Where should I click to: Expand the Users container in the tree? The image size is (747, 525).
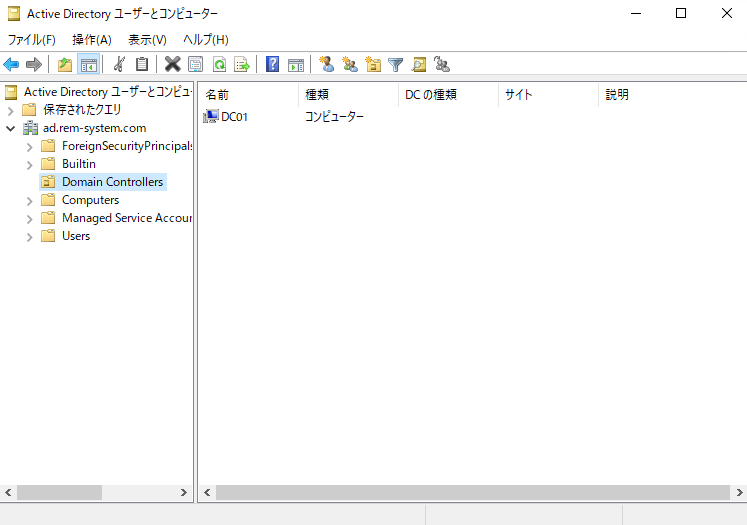coord(29,236)
